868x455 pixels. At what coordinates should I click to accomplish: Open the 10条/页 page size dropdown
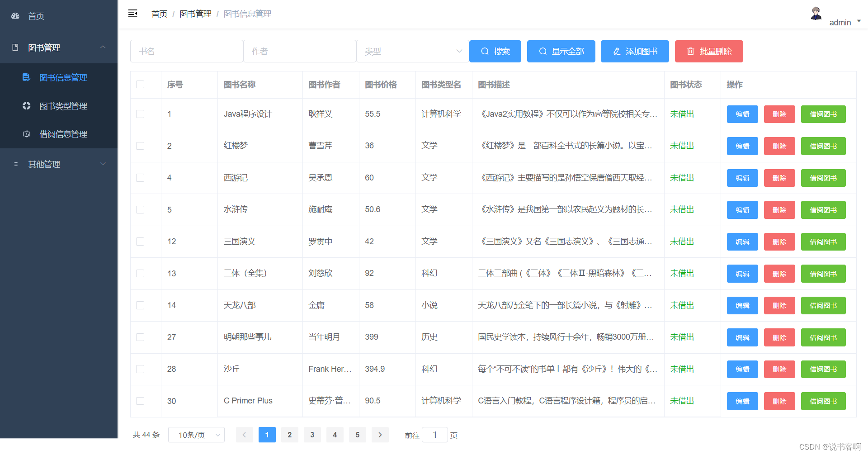pos(196,435)
